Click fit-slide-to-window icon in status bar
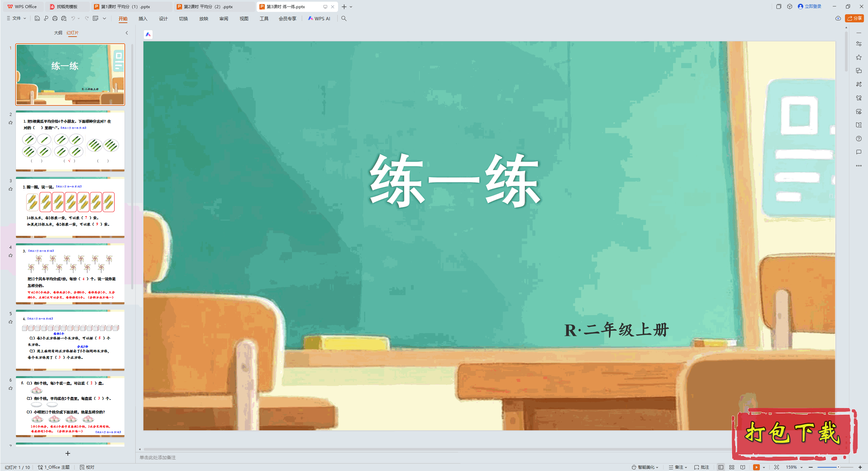Image resolution: width=868 pixels, height=471 pixels. click(776, 467)
